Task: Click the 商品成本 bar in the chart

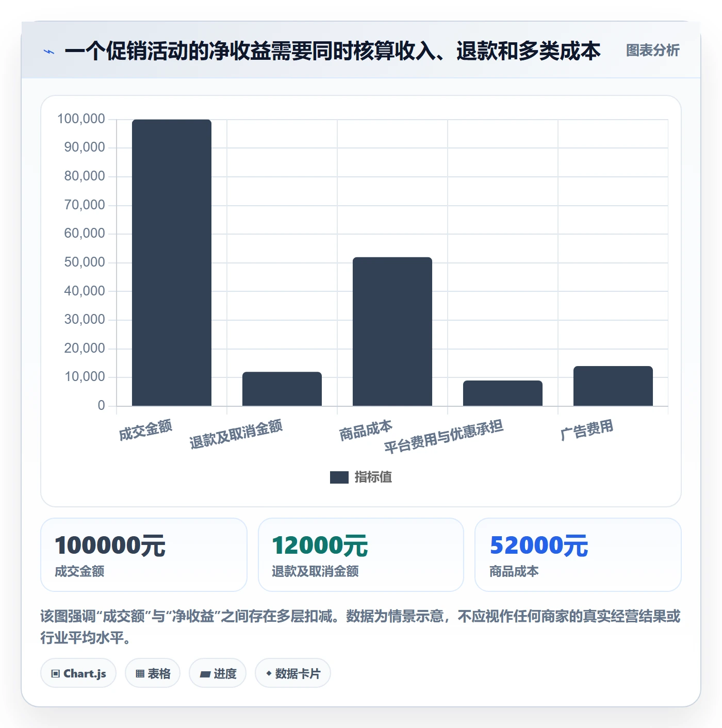Action: tap(392, 332)
